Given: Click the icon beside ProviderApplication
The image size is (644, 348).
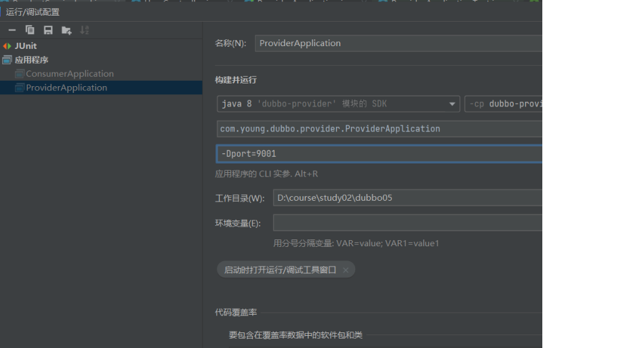Looking at the screenshot, I should (20, 88).
